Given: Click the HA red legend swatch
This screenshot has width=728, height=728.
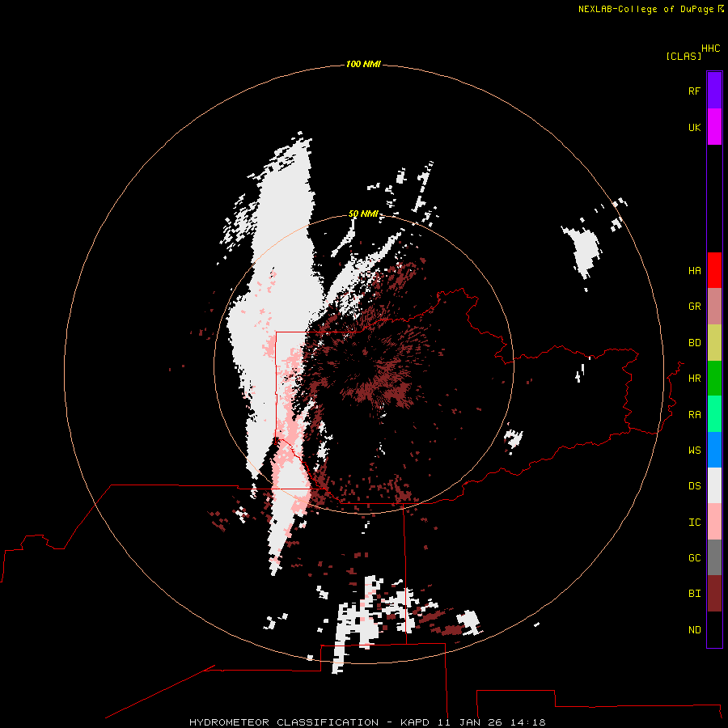Looking at the screenshot, I should (x=714, y=270).
